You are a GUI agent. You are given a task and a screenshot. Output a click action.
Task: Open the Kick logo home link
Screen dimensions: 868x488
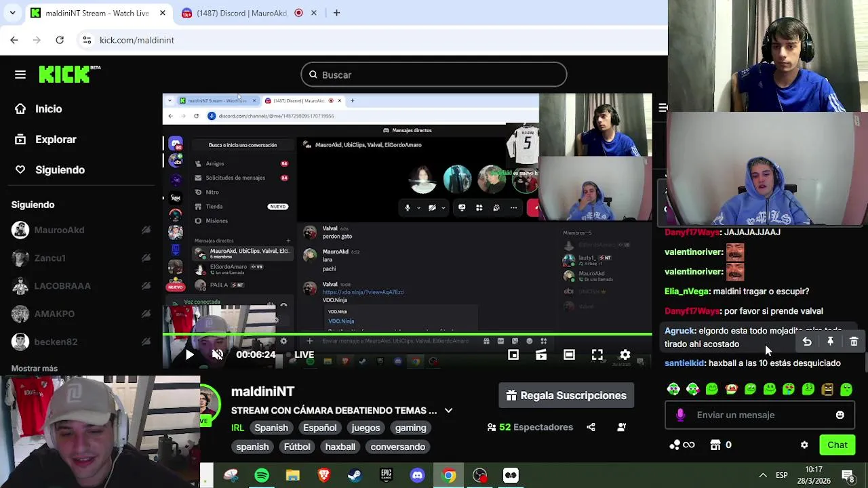[69, 74]
